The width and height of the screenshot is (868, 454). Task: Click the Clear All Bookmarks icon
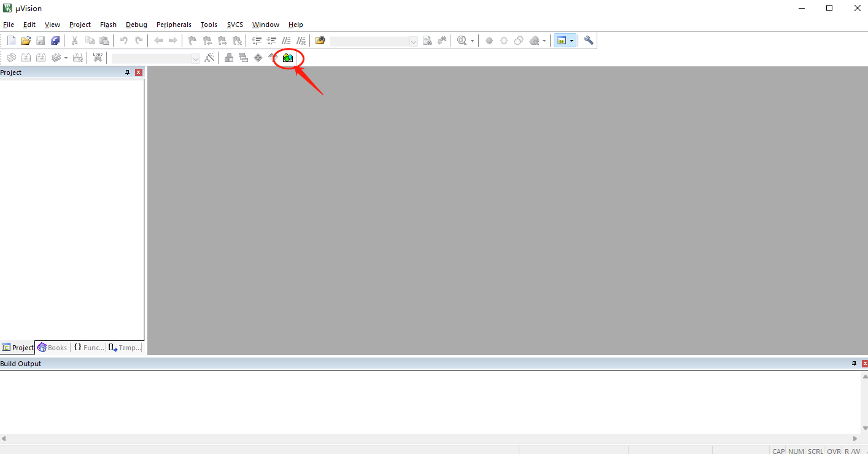237,41
